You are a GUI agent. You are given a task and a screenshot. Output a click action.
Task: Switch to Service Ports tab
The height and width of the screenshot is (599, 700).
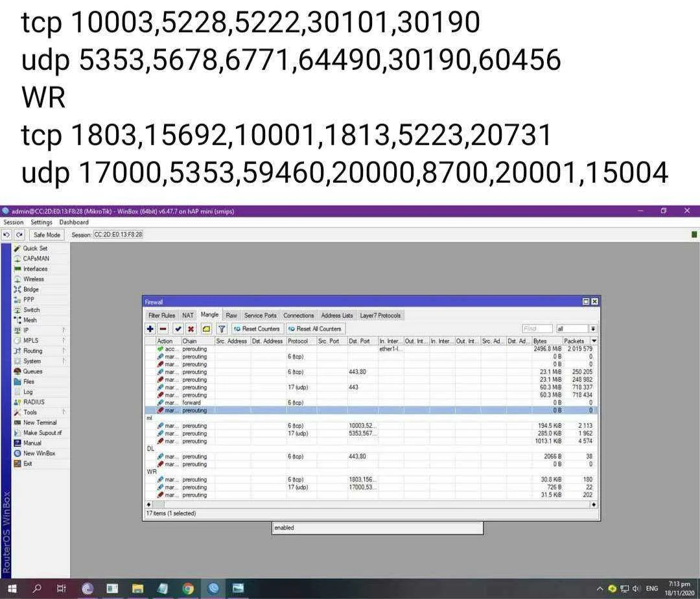(x=261, y=316)
